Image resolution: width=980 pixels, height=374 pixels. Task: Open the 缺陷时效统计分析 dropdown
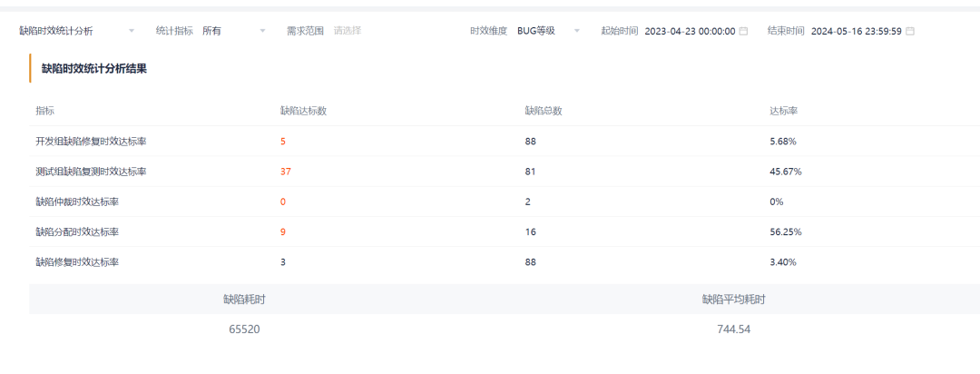click(77, 31)
